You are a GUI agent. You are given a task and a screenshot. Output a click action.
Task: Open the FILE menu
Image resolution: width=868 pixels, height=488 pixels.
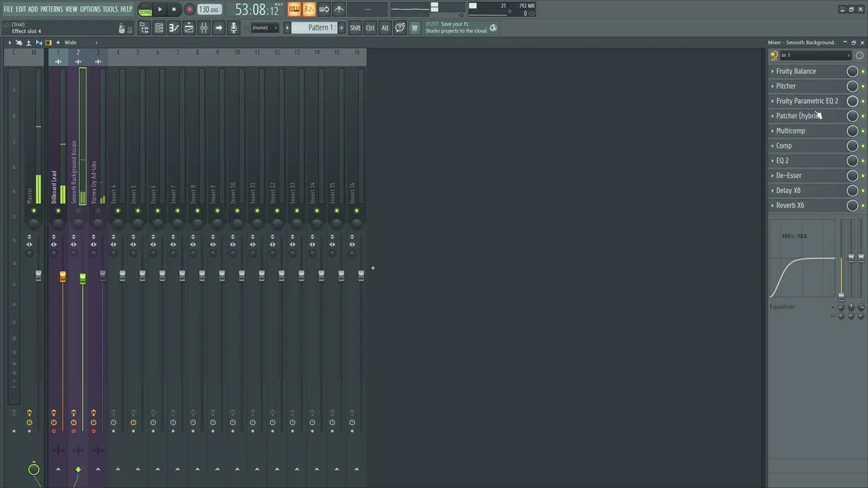8,9
